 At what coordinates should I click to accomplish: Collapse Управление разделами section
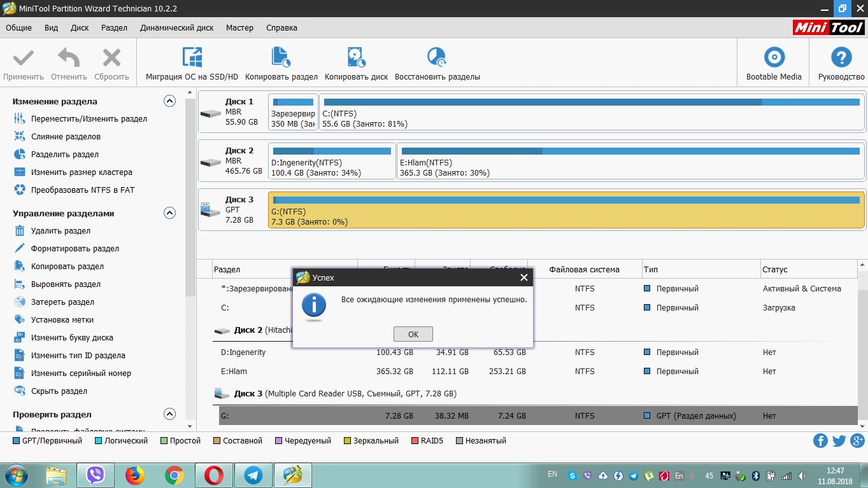pos(169,213)
